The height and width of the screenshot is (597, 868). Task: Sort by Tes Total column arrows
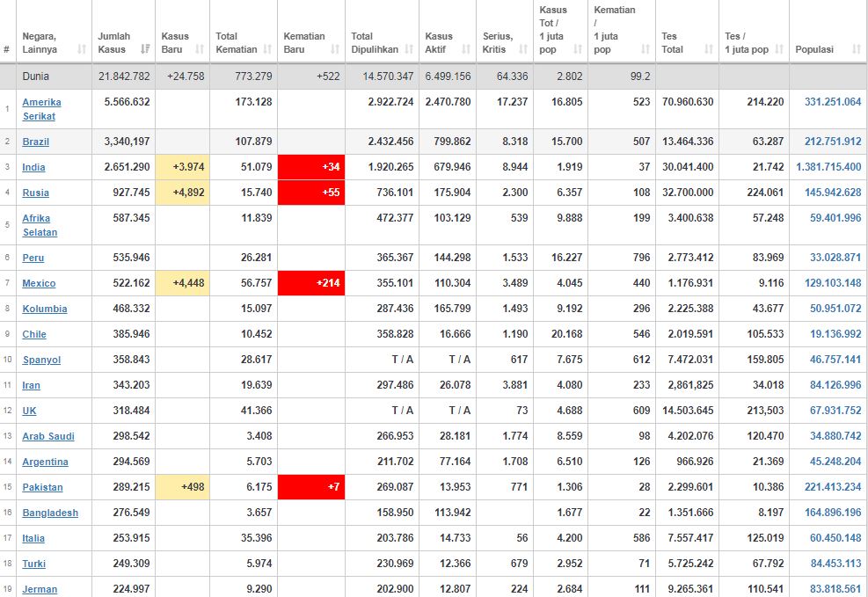coord(709,49)
